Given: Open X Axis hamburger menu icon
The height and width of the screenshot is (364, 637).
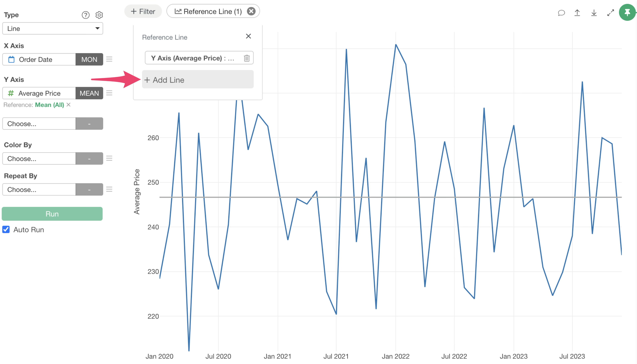Looking at the screenshot, I should pyautogui.click(x=109, y=59).
